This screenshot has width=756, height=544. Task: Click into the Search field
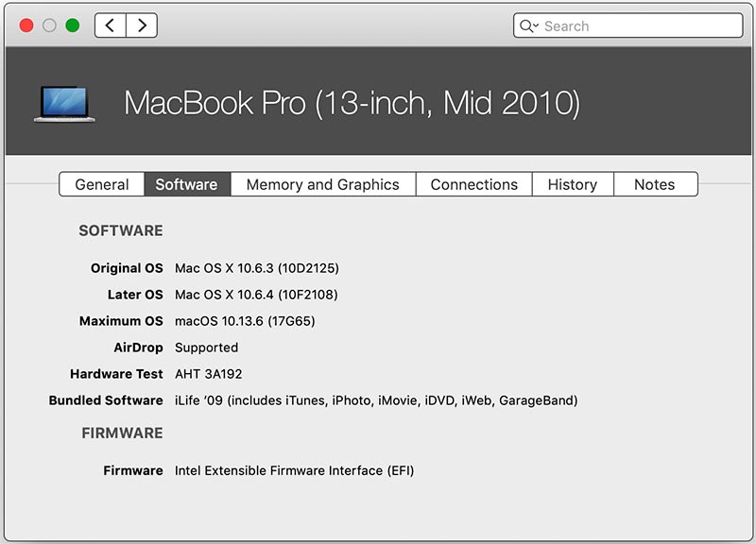(x=627, y=25)
